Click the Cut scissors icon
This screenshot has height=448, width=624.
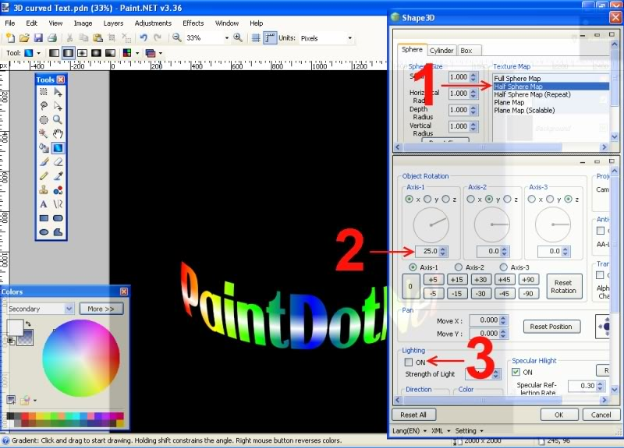[x=70, y=38]
